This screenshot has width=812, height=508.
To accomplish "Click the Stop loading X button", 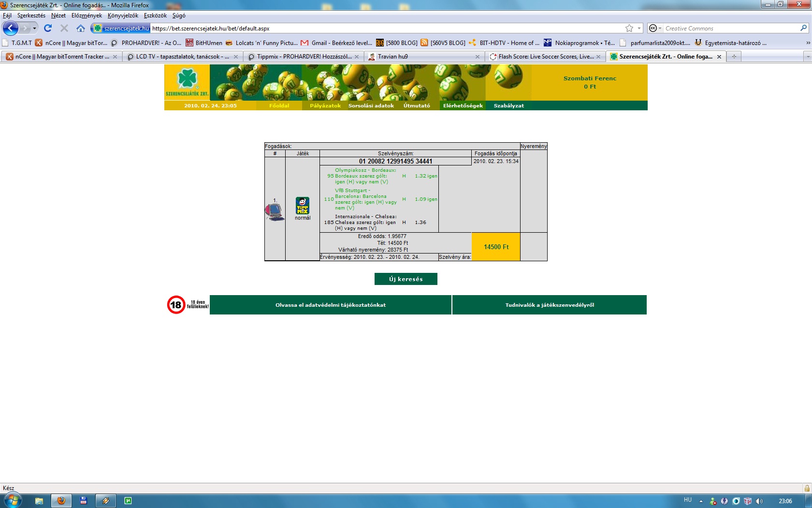I will pyautogui.click(x=64, y=28).
